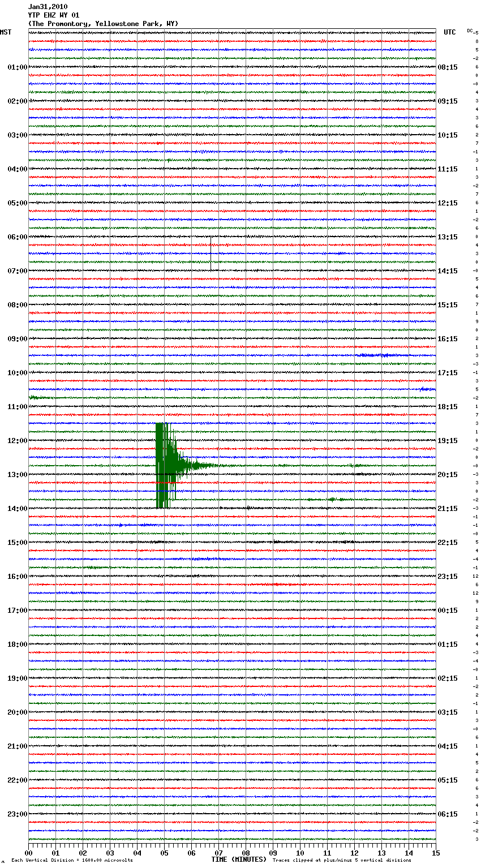The height and width of the screenshot is (868, 481).
Task: Click the "20:15" UTC time label
Action: click(448, 475)
